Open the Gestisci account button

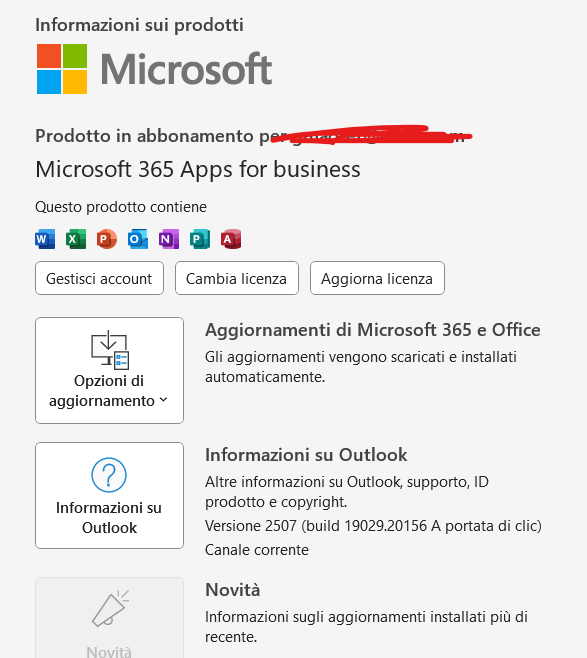click(99, 278)
